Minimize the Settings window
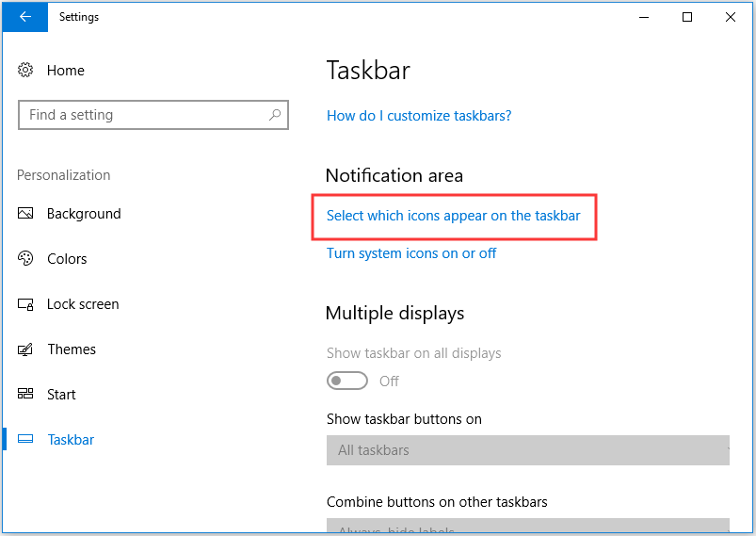 pos(644,17)
